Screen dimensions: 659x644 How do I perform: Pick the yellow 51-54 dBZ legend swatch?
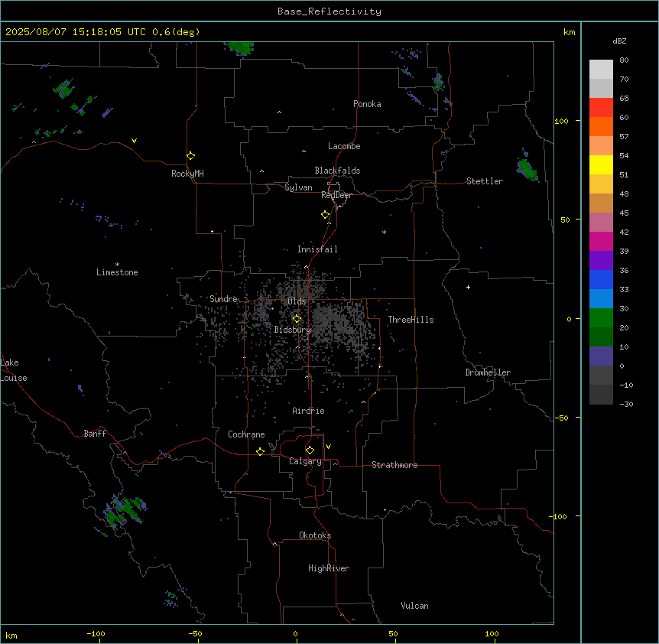click(601, 164)
